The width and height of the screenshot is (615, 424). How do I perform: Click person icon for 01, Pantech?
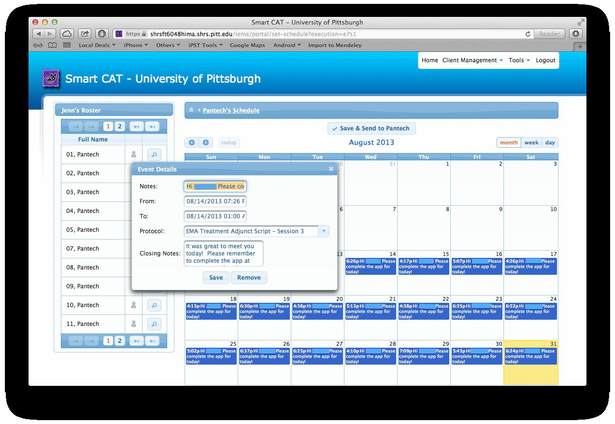pyautogui.click(x=133, y=155)
